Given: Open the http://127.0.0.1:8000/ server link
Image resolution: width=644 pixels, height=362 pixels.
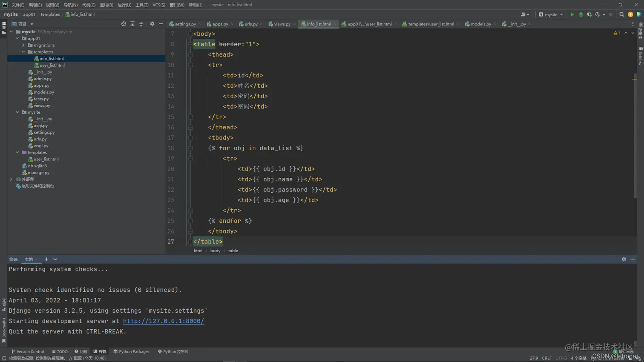Looking at the screenshot, I should point(164,321).
